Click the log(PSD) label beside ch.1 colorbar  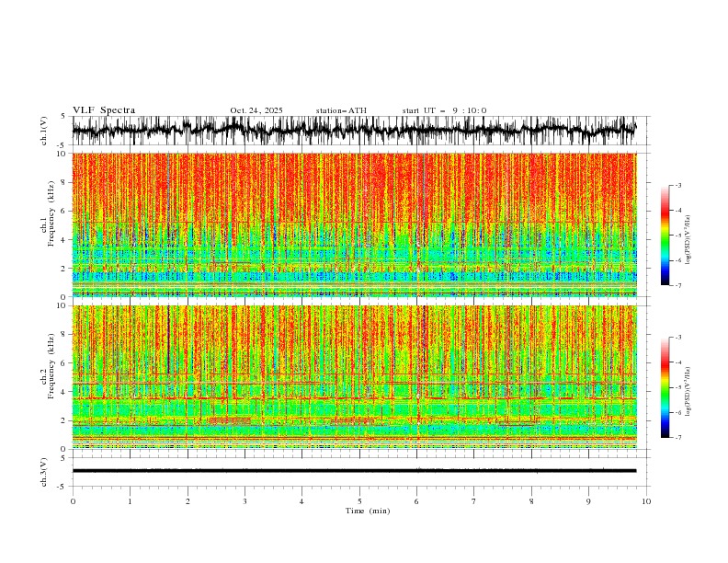689,240
